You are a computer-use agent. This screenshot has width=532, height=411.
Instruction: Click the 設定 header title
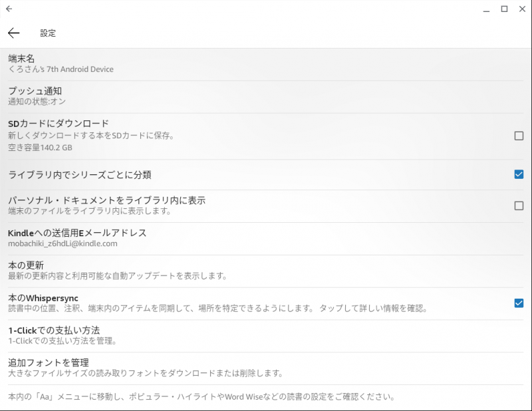coord(48,33)
